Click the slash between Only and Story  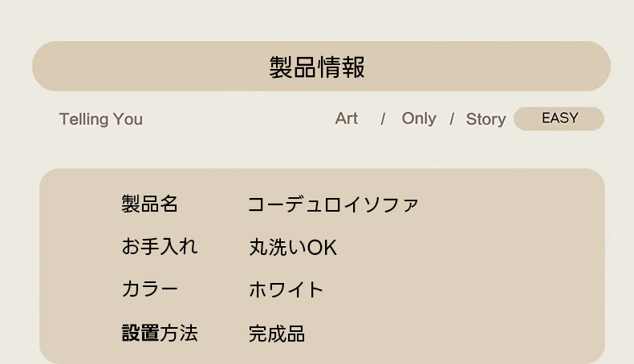click(x=452, y=119)
